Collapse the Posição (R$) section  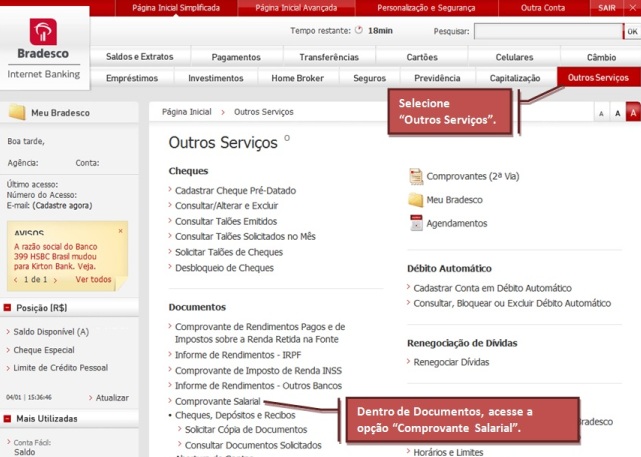coord(7,307)
